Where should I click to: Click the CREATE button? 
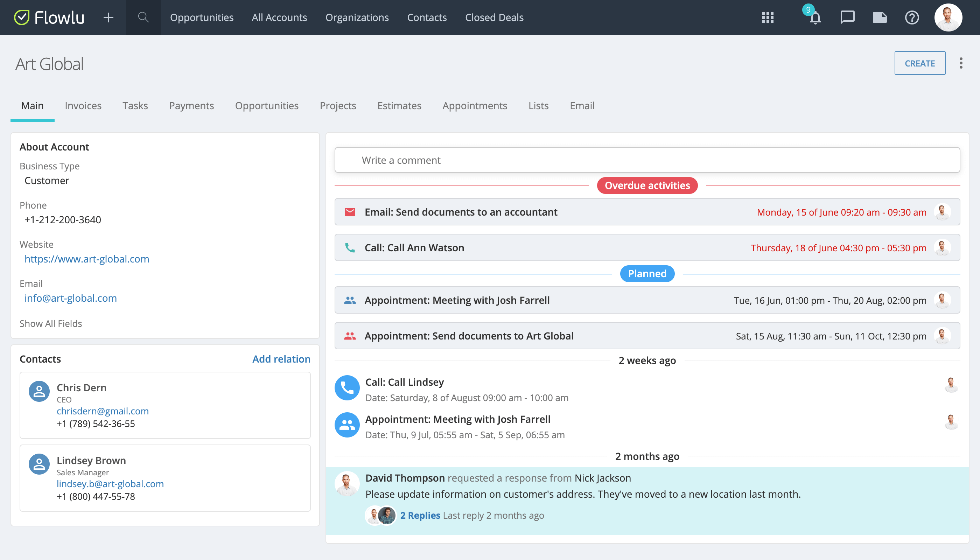[x=919, y=63]
